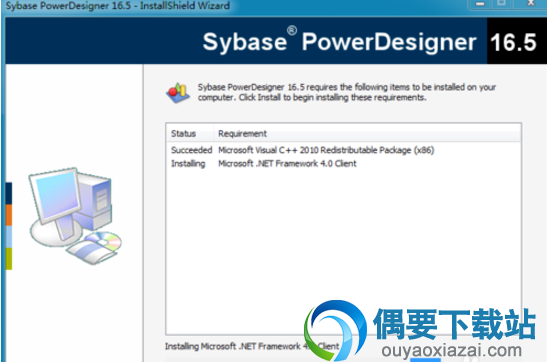This screenshot has width=547, height=362.
Task: Click the blue-green swirl watermark logo
Action: point(335,330)
